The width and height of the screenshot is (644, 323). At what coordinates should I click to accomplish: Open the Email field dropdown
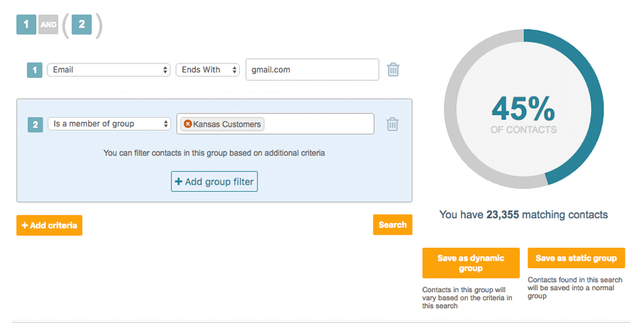tap(108, 70)
